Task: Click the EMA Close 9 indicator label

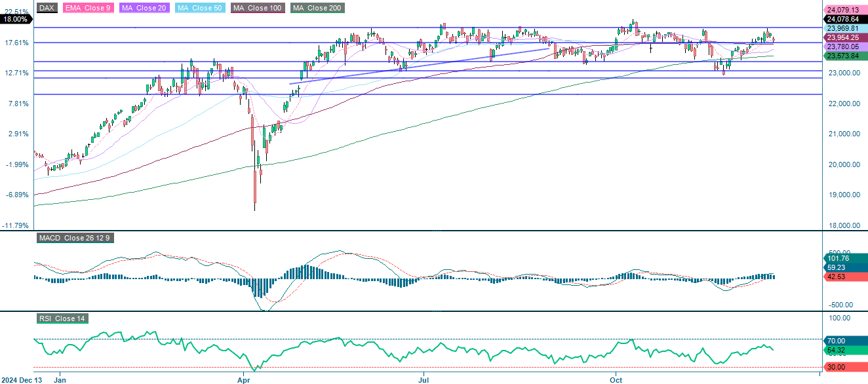Action: (x=88, y=9)
